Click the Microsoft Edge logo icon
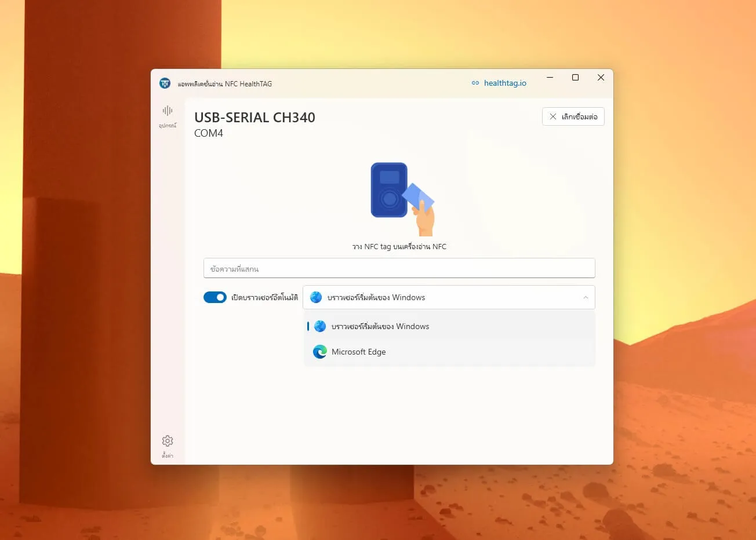The height and width of the screenshot is (540, 756). pyautogui.click(x=320, y=352)
